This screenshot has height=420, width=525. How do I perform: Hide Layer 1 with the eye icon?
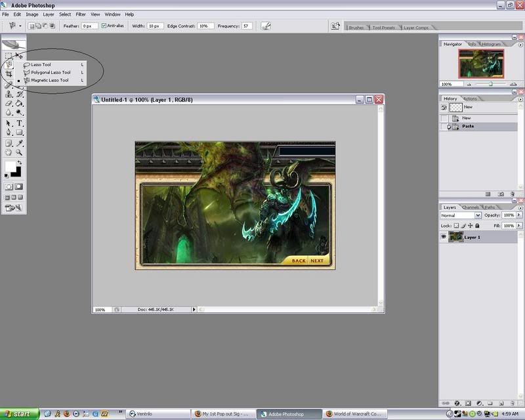444,237
